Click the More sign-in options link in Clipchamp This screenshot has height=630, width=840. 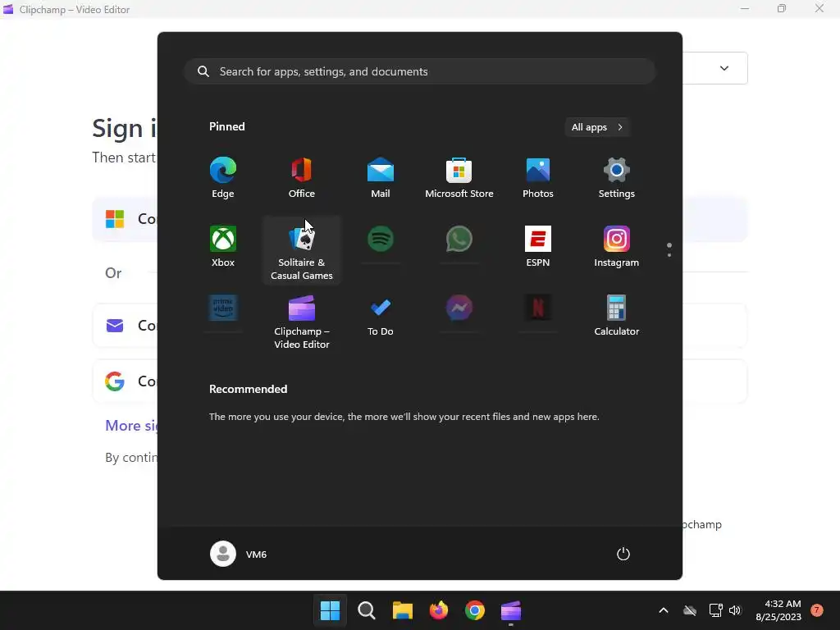click(132, 426)
